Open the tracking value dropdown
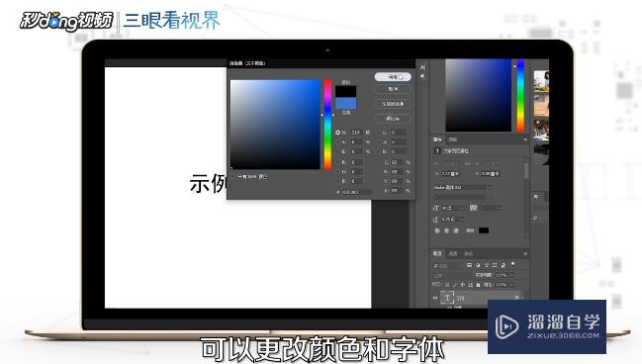 point(462,219)
